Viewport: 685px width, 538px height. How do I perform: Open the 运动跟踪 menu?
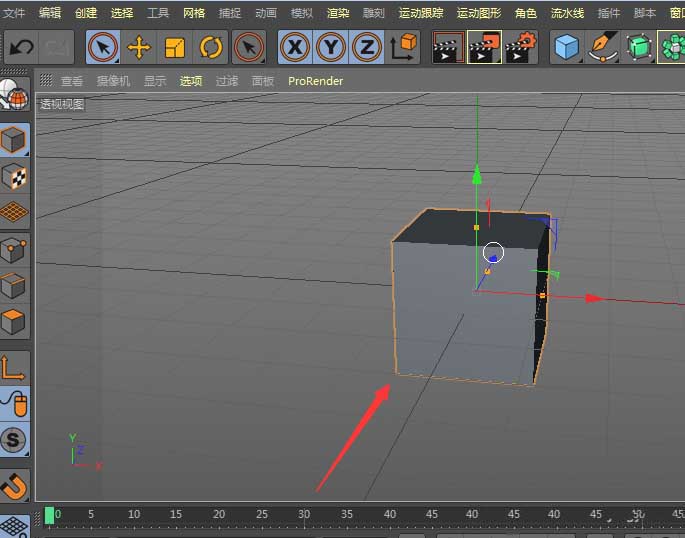(421, 13)
